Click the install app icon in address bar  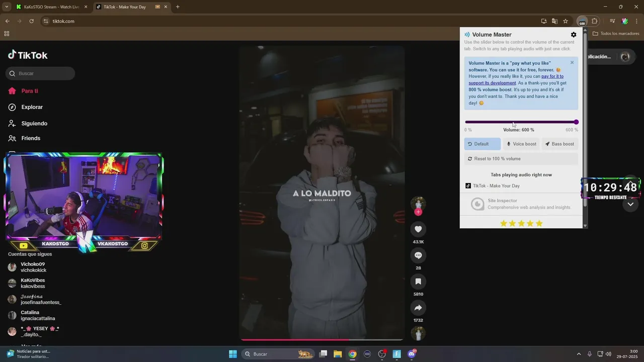point(544,21)
